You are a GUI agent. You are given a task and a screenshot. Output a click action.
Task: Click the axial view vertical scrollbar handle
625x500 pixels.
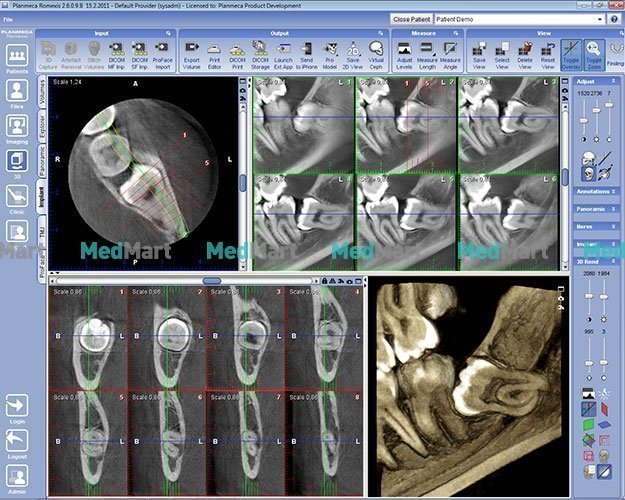tap(243, 183)
